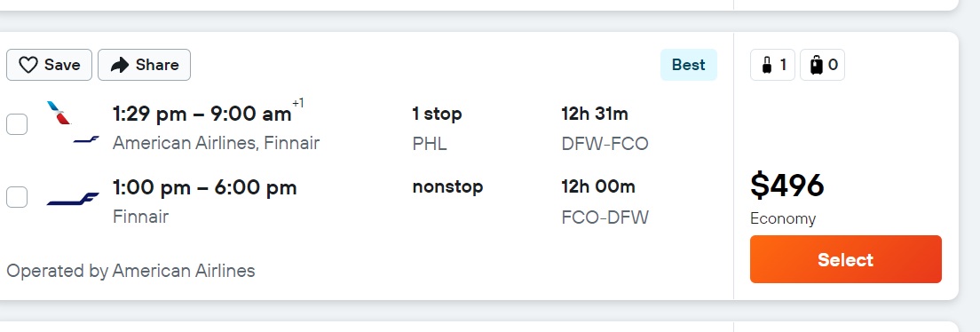The width and height of the screenshot is (980, 332).
Task: Check the 1:29 pm outbound flight checkbox
Action: tap(17, 123)
